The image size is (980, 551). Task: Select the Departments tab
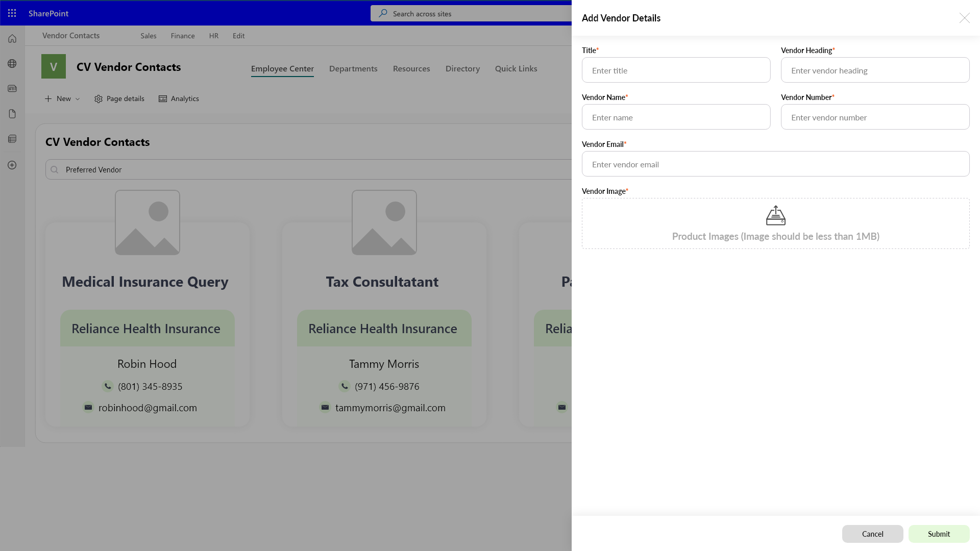click(353, 68)
